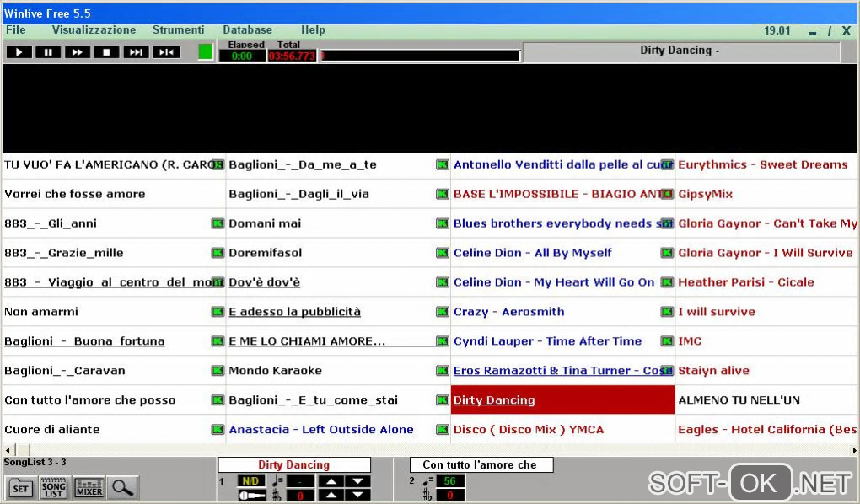
Task: Click karaoke icon beside Anastacia - Left Outside Alone
Action: pos(442,430)
